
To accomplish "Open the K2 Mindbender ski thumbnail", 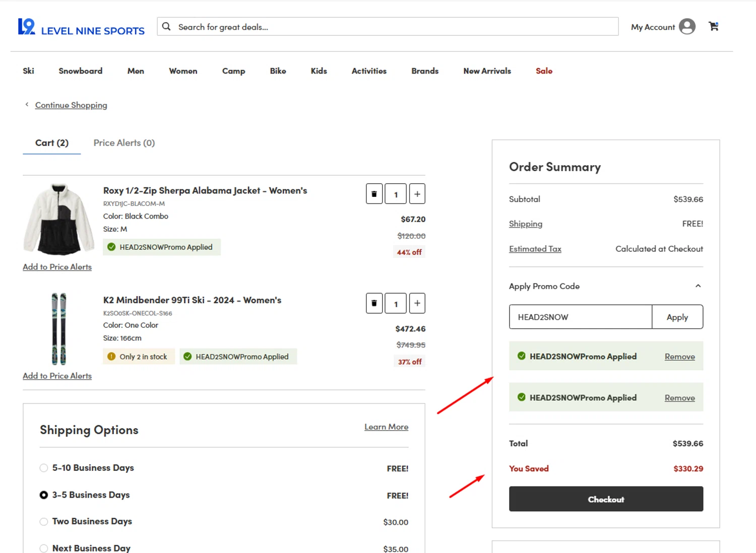I will 59,328.
